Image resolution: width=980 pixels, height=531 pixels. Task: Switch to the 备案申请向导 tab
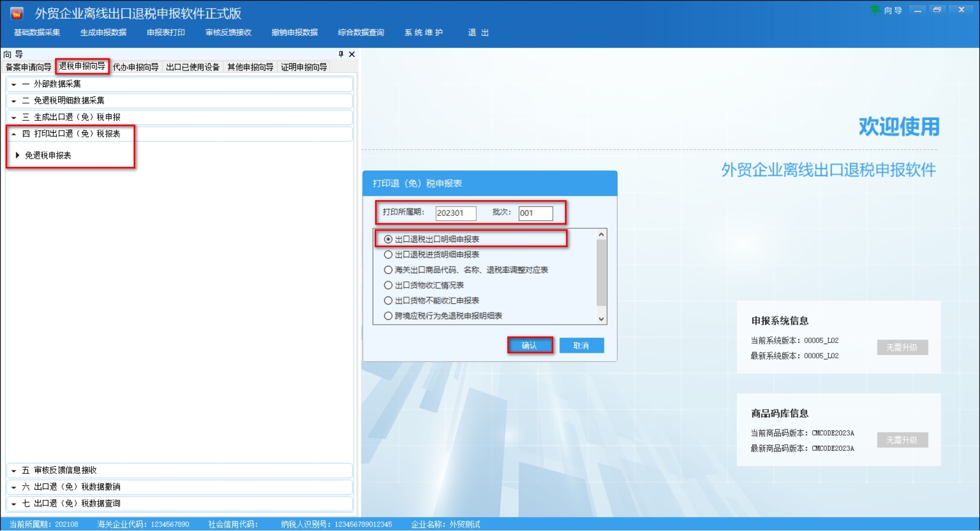(x=28, y=66)
